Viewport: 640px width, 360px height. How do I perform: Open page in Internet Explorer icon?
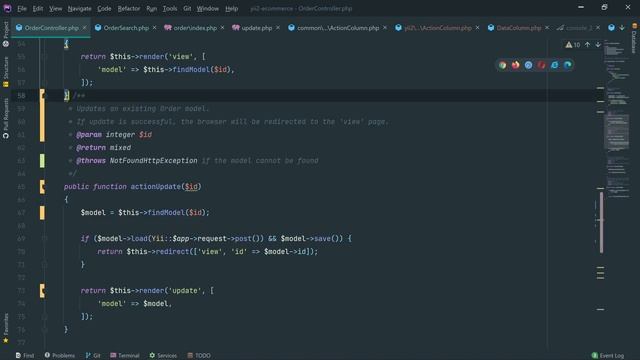[555, 65]
